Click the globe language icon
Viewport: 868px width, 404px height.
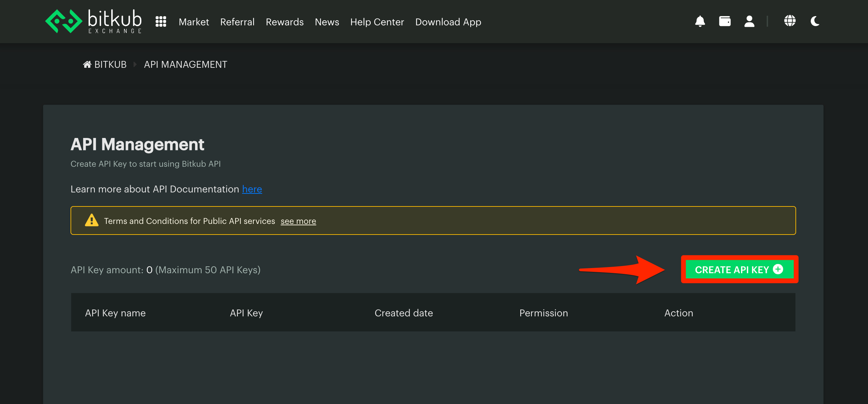tap(790, 21)
